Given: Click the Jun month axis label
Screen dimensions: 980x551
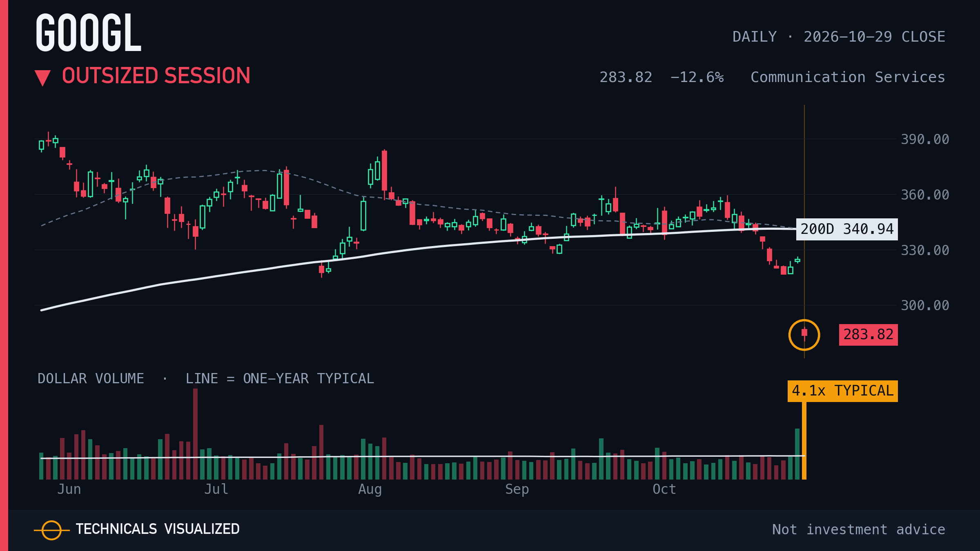Looking at the screenshot, I should click(x=69, y=489).
